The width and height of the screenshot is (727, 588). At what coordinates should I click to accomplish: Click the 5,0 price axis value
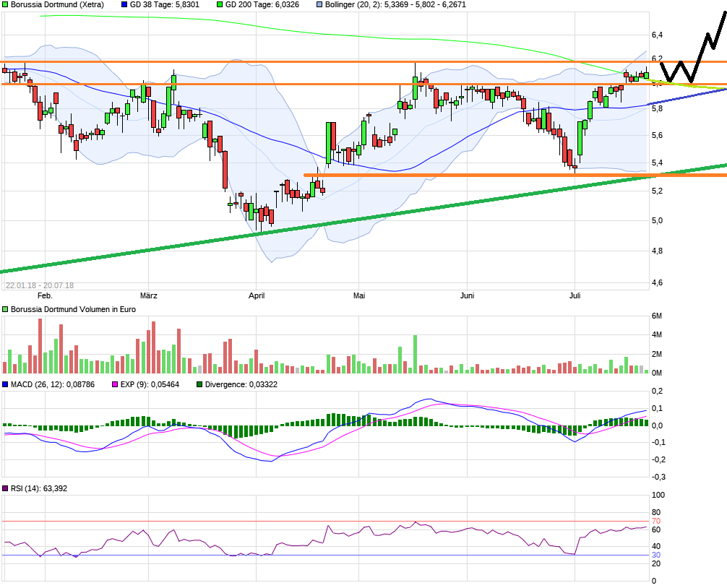657,220
